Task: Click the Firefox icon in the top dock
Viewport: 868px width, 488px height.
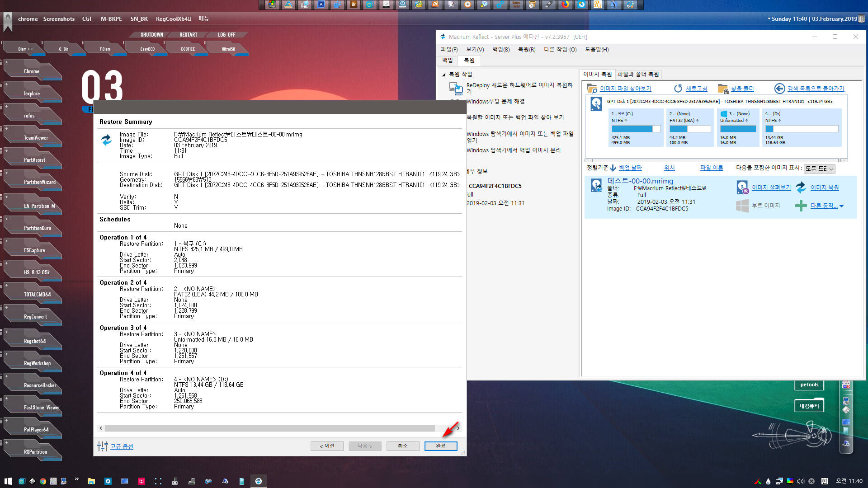Action: coord(565,5)
